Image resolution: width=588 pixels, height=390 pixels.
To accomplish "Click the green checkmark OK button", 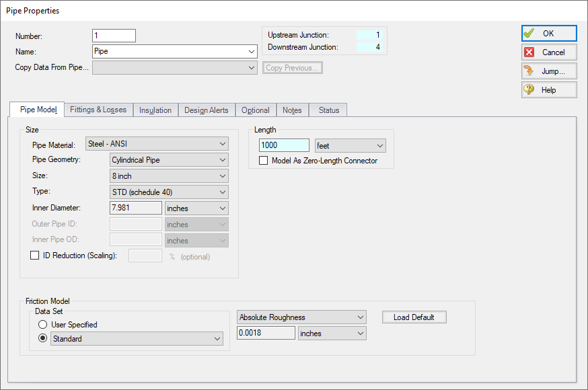I will coord(548,34).
